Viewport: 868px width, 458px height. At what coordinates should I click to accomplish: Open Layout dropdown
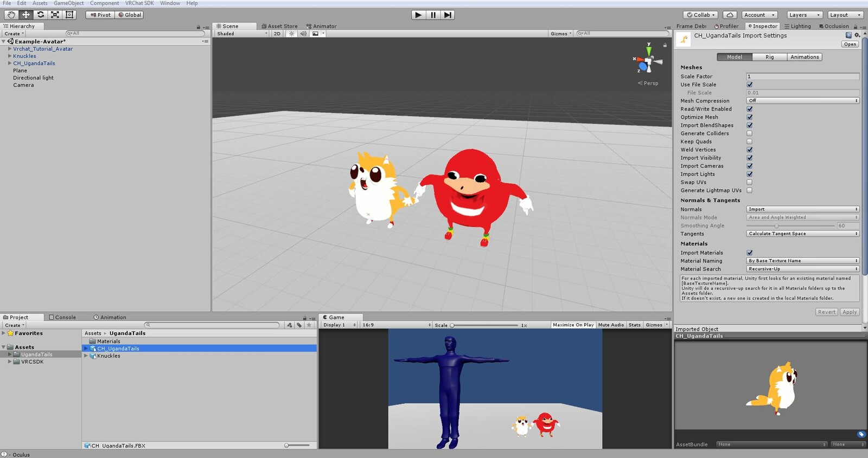tap(845, 15)
